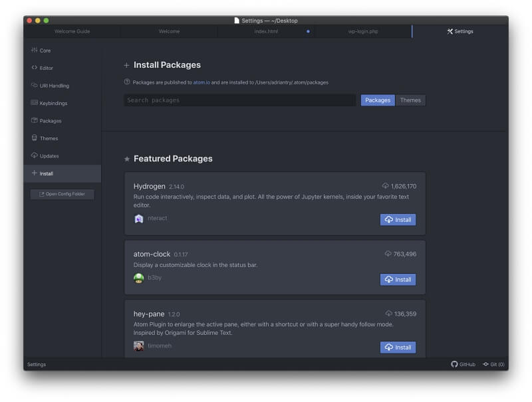Image resolution: width=532 pixels, height=402 pixels.
Task: Switch to the Welcome Guide tab
Action: (x=72, y=31)
